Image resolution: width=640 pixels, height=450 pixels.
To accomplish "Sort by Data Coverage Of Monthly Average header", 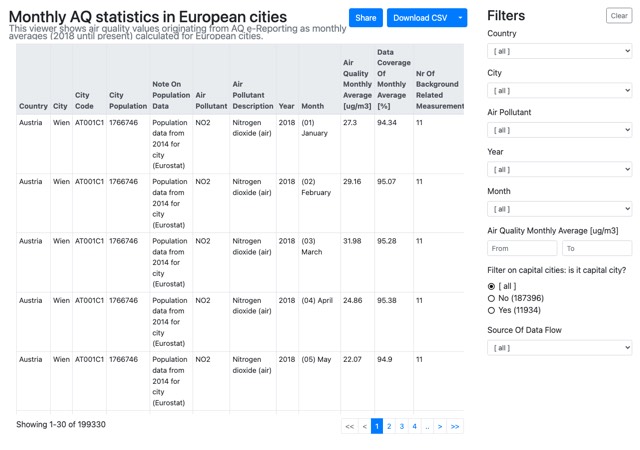I will [393, 79].
